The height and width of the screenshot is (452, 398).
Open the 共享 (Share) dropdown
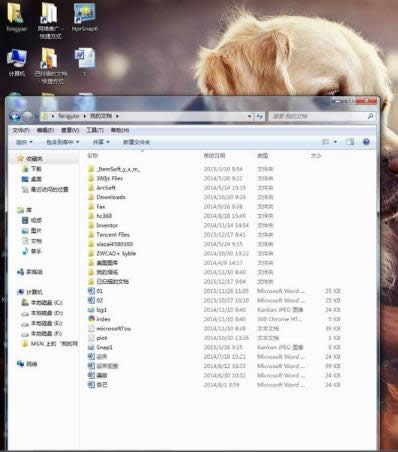click(101, 142)
